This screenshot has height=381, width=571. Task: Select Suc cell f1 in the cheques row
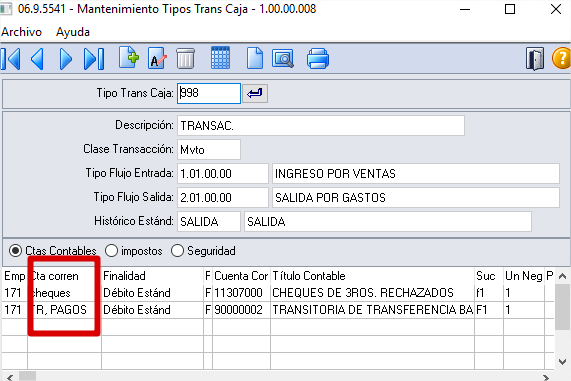coord(489,293)
